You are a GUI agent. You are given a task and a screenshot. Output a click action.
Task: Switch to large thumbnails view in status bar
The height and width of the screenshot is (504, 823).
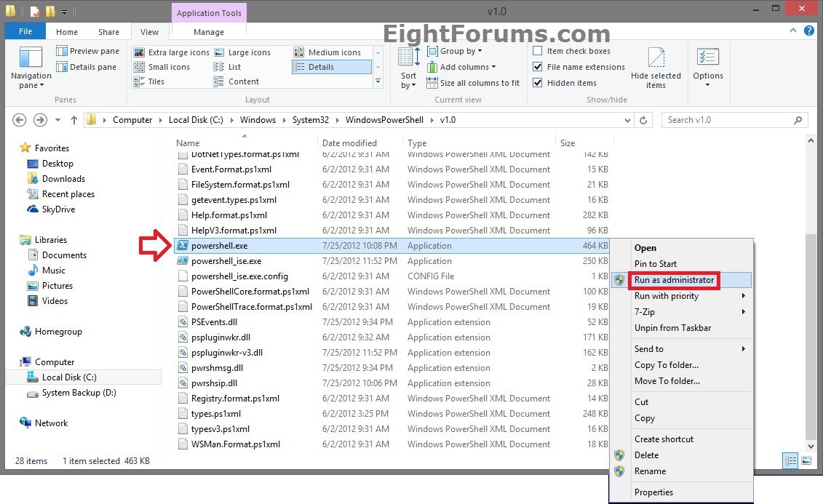806,460
